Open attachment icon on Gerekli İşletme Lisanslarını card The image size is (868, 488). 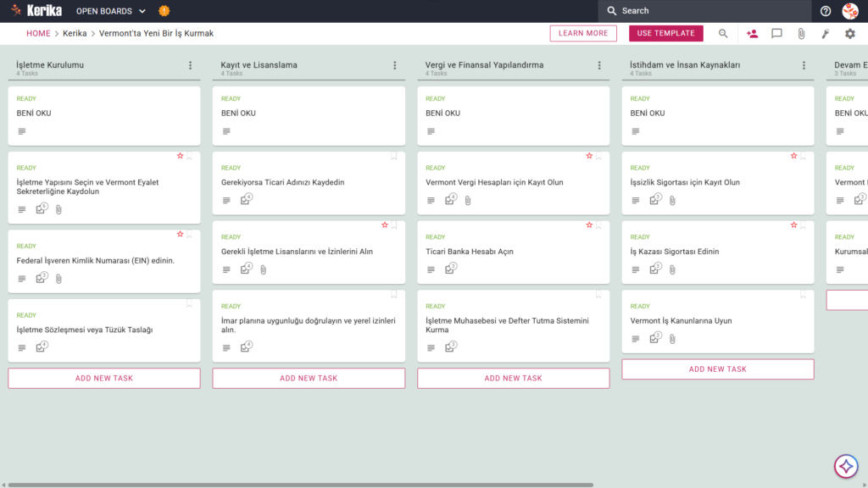(x=264, y=269)
